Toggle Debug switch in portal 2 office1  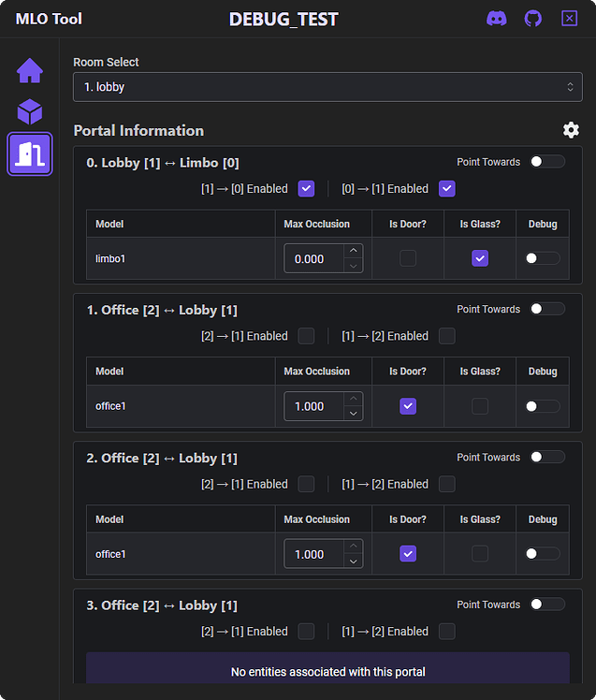pyautogui.click(x=543, y=554)
